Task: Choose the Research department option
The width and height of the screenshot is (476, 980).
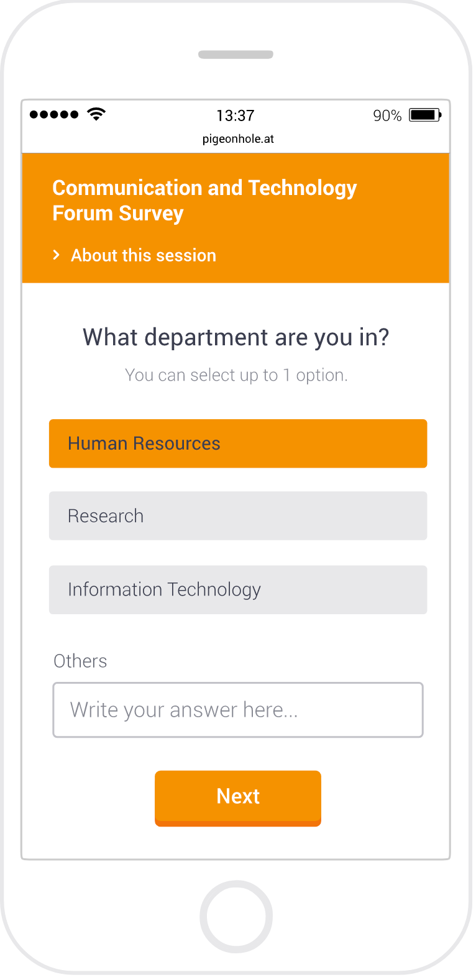Action: (238, 516)
